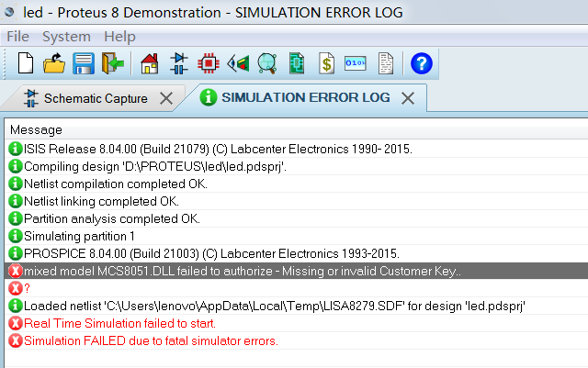Select the 'Loaded netlist' LISA8279.SDF row
The image size is (588, 368).
click(x=296, y=306)
